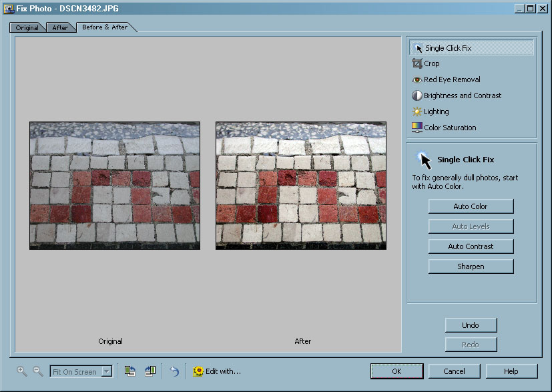
Task: Click the rotate right icon
Action: (x=150, y=371)
